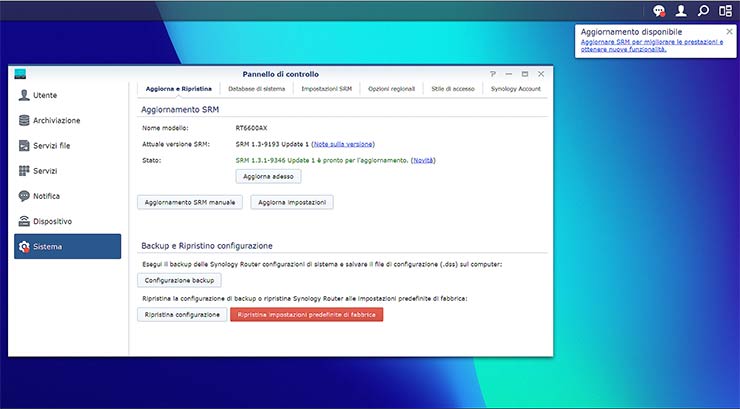This screenshot has width=740, height=409.
Task: Click the search magnifier icon
Action: (x=703, y=11)
